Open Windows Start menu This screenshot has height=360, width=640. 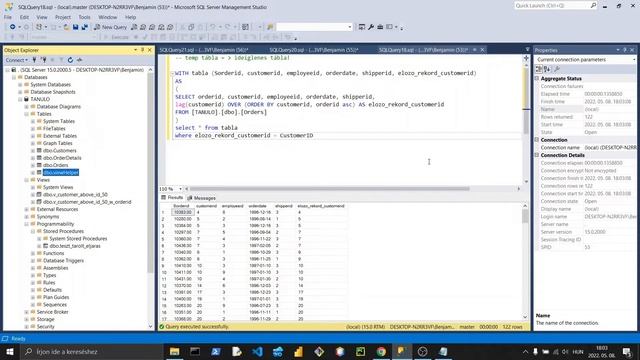click(10, 351)
